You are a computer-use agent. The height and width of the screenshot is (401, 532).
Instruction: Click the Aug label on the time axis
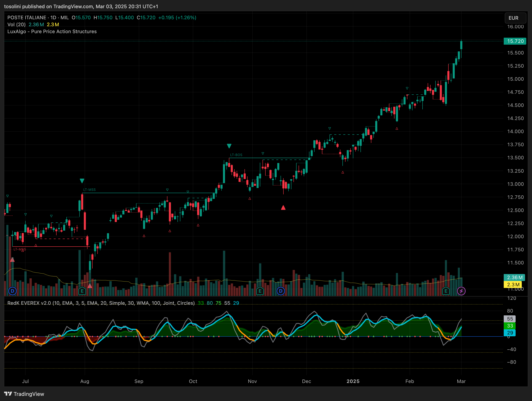click(85, 381)
